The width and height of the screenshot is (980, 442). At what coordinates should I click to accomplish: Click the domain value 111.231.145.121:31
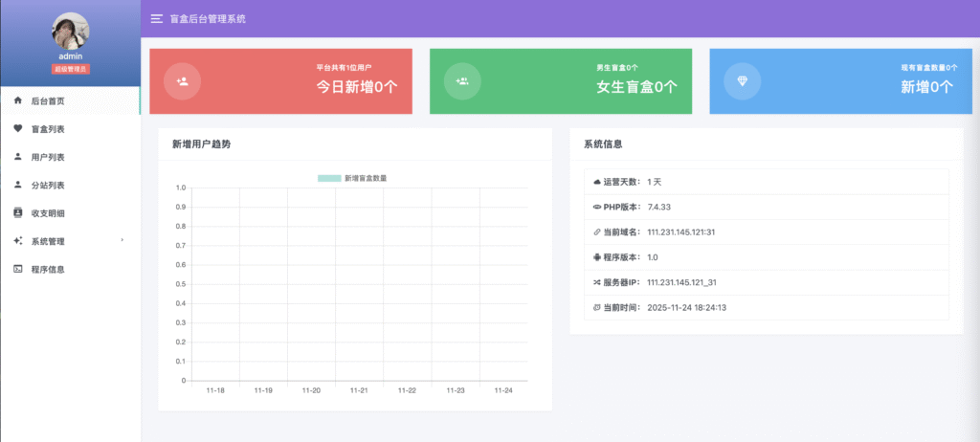click(x=680, y=232)
